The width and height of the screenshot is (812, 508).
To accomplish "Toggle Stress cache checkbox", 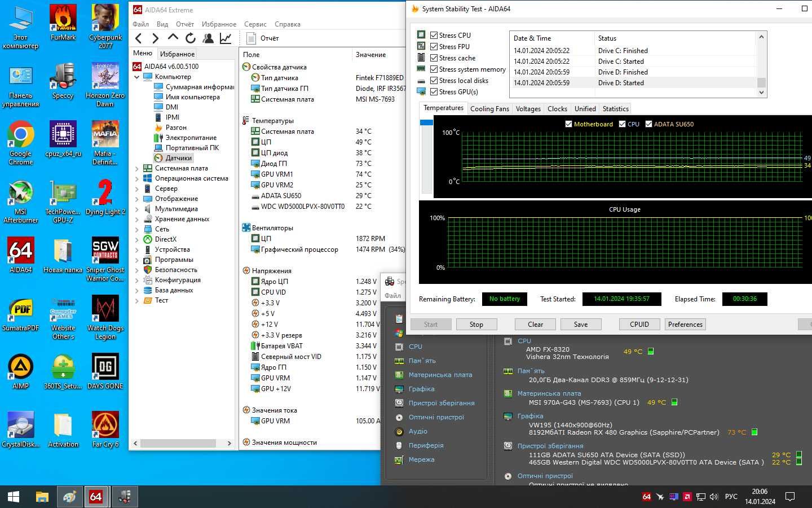I will [434, 58].
